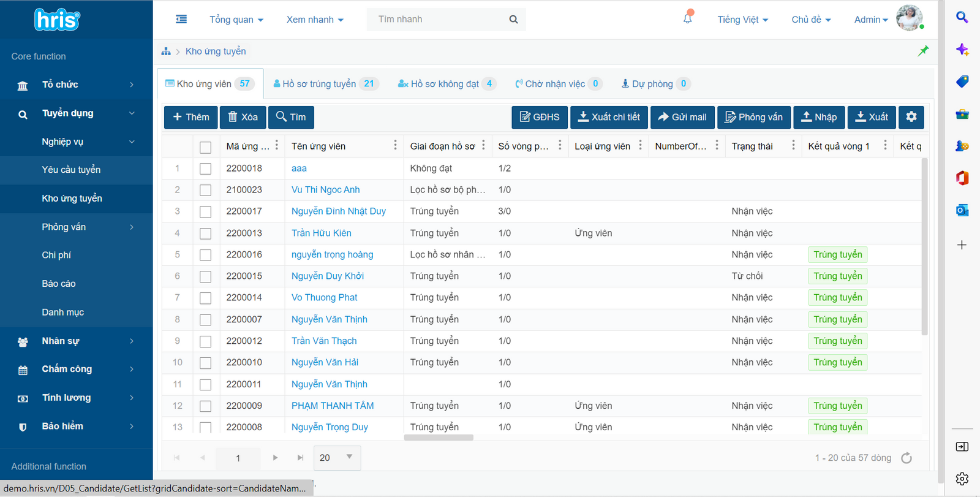This screenshot has height=497, width=980.
Task: Open the notification bell
Action: point(688,19)
